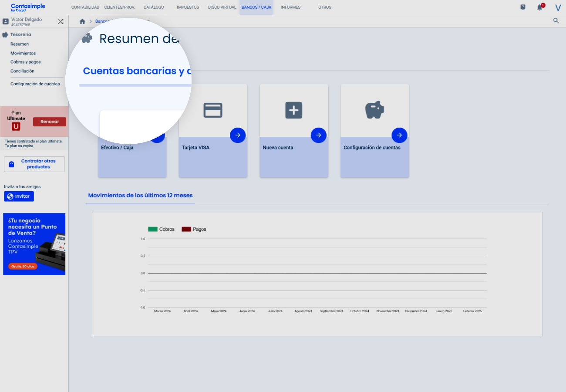Select Movimientos in the sidebar
Image resolution: width=566 pixels, height=392 pixels.
[x=23, y=53]
